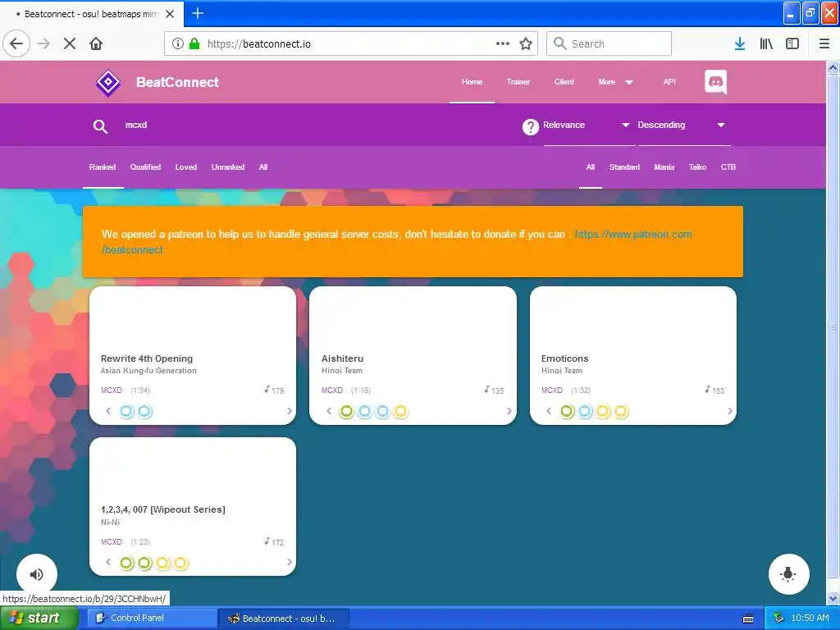The image size is (840, 630).
Task: Click green difficulty circle on Emoticons card
Action: tap(568, 412)
